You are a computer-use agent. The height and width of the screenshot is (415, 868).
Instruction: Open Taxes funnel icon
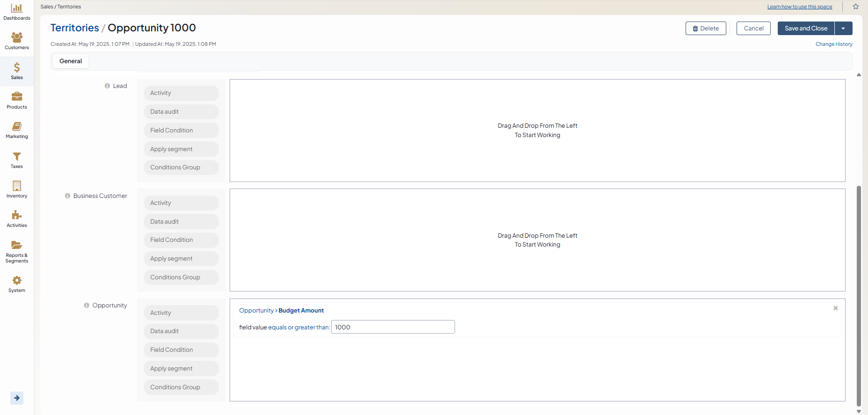click(x=17, y=156)
